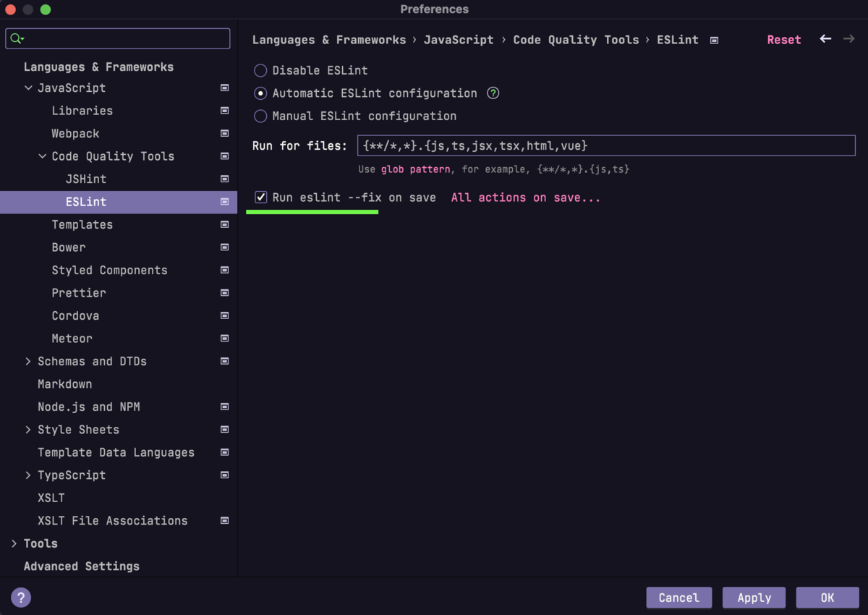The height and width of the screenshot is (615, 868).
Task: Click the project-level icon beside Style Sheets
Action: [x=225, y=430]
